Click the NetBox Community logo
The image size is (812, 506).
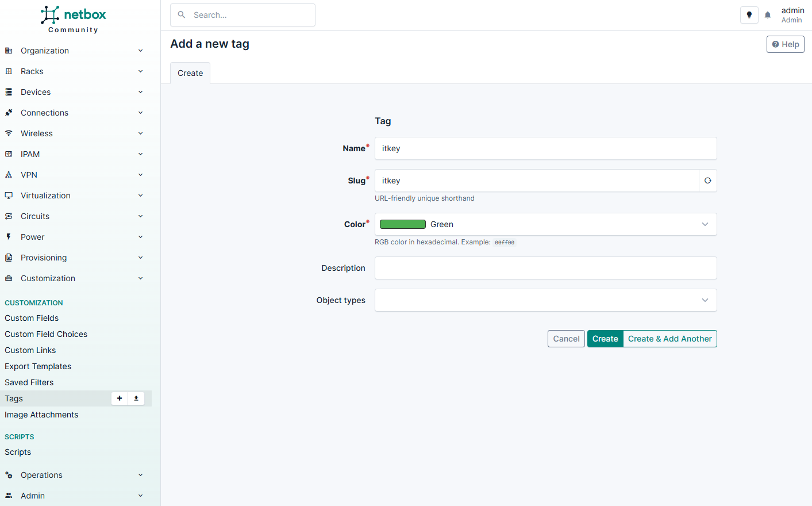click(x=74, y=20)
